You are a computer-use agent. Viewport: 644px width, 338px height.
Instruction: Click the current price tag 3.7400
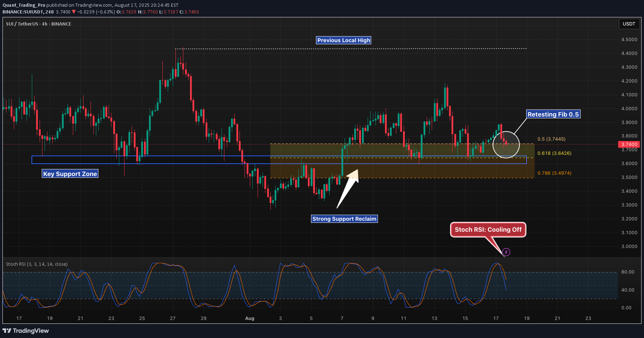tap(629, 144)
